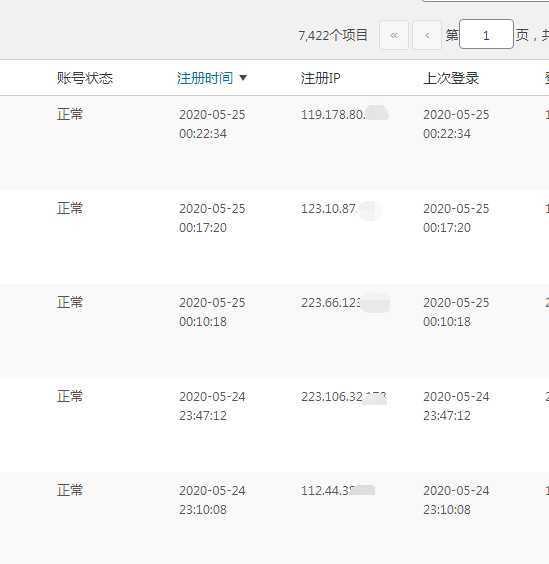Screen dimensions: 549x564
Task: Click last login time in 223.66.12 row
Action: [456, 312]
